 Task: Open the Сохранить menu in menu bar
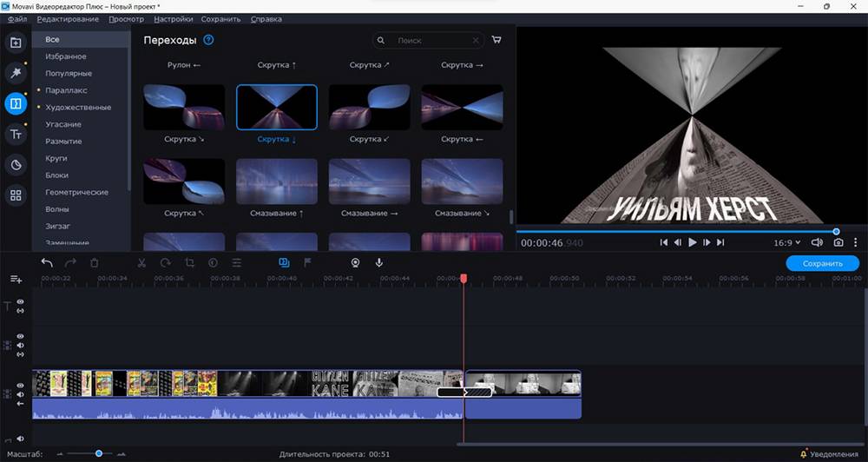click(x=220, y=19)
